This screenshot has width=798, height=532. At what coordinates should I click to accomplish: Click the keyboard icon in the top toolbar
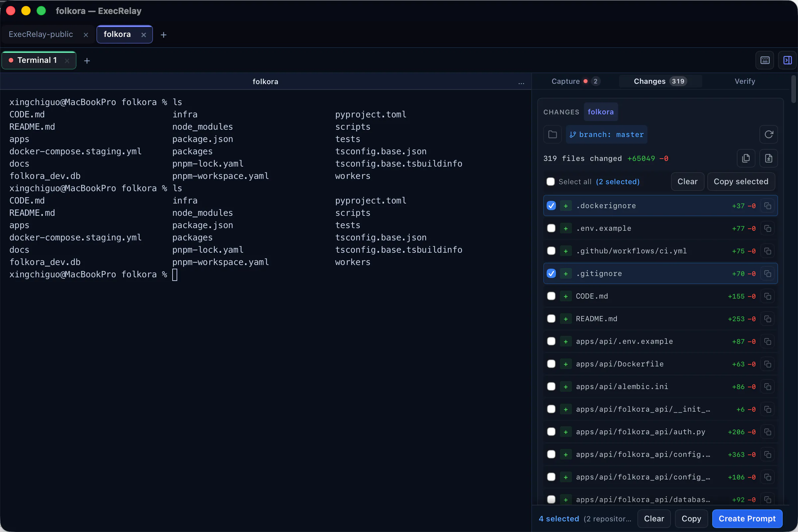point(765,61)
